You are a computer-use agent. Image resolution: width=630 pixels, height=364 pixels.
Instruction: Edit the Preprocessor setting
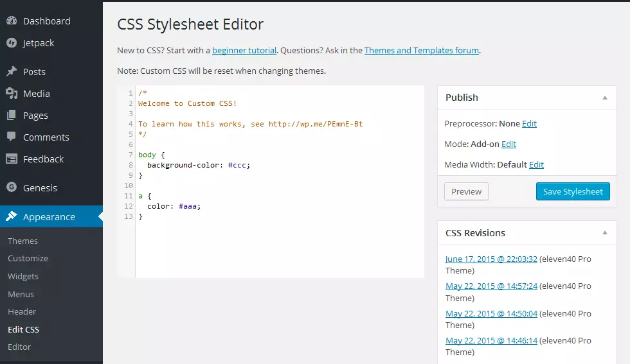(529, 124)
